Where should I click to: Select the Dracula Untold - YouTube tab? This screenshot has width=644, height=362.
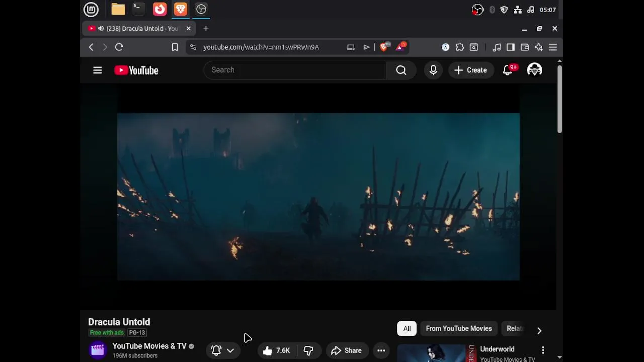tap(138, 29)
